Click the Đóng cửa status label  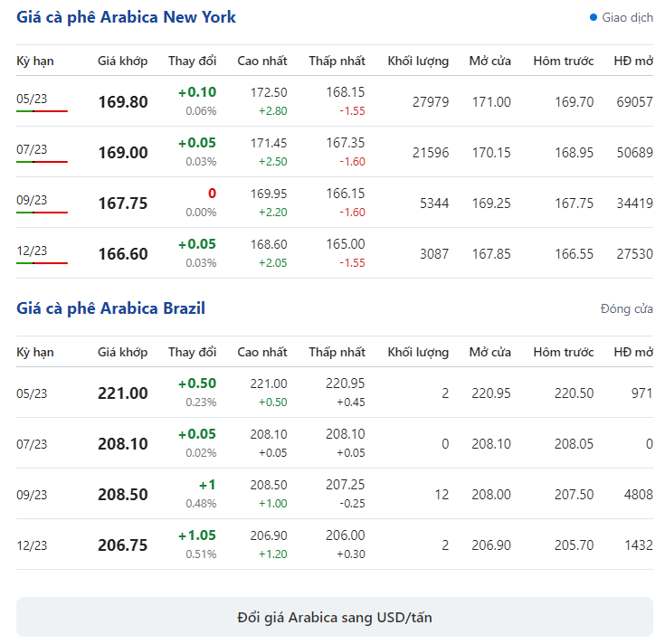coord(626,309)
